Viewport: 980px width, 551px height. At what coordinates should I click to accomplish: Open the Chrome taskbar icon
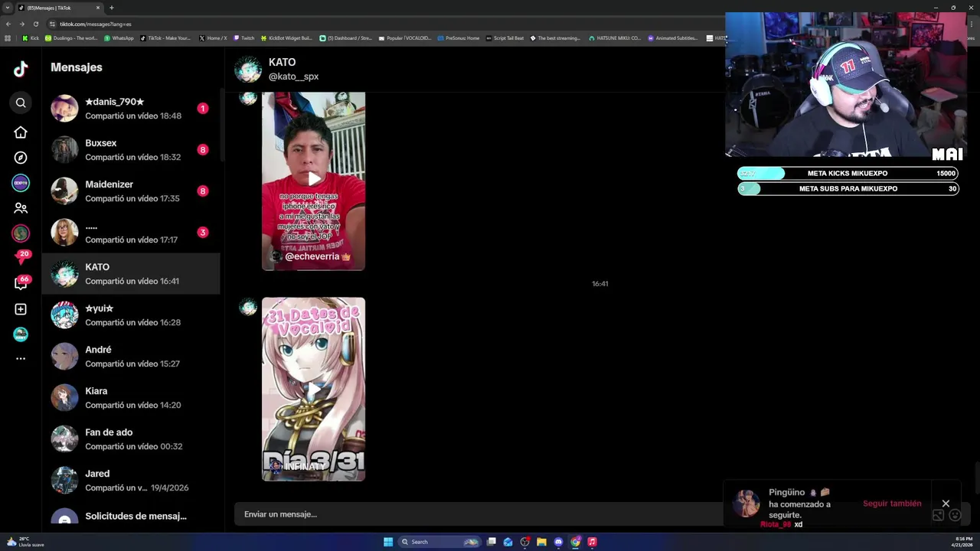coord(575,542)
